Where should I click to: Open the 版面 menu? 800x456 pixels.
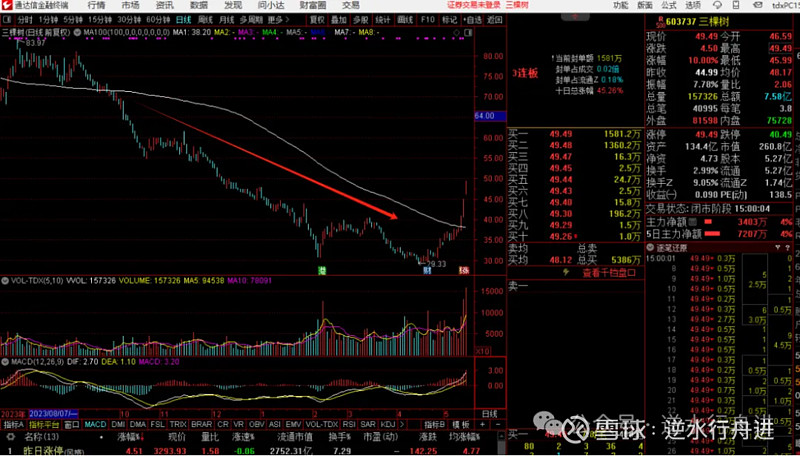tap(645, 5)
